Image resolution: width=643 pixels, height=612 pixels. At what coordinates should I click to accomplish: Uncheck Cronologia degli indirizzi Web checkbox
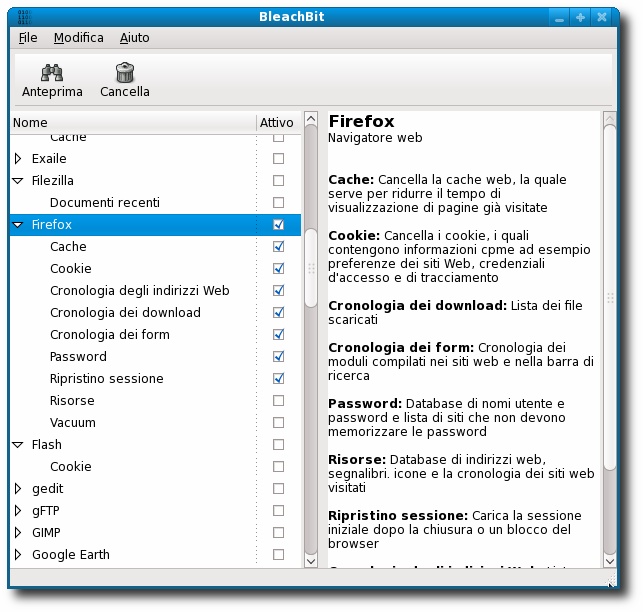(278, 290)
